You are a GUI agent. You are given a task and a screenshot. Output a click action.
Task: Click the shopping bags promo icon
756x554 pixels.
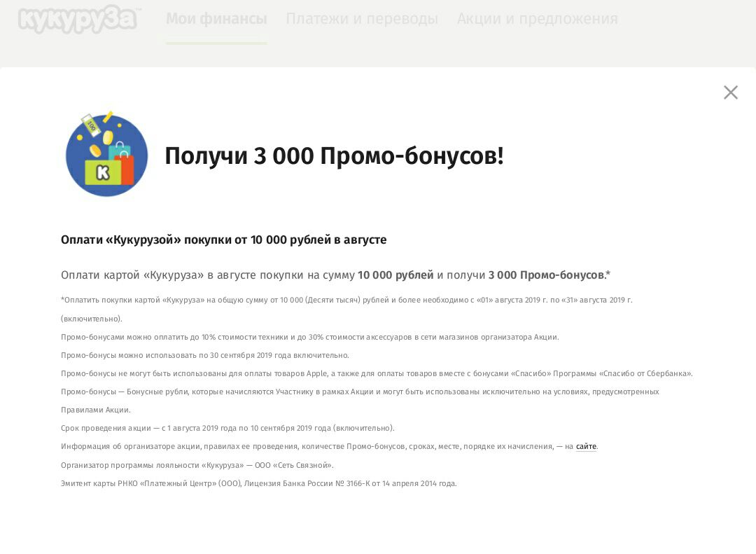point(106,154)
